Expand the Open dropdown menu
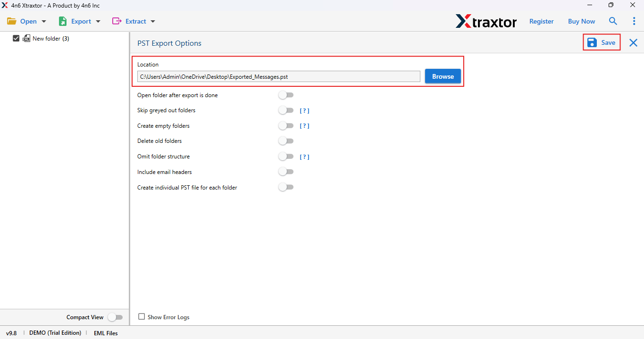The height and width of the screenshot is (339, 644). (43, 21)
